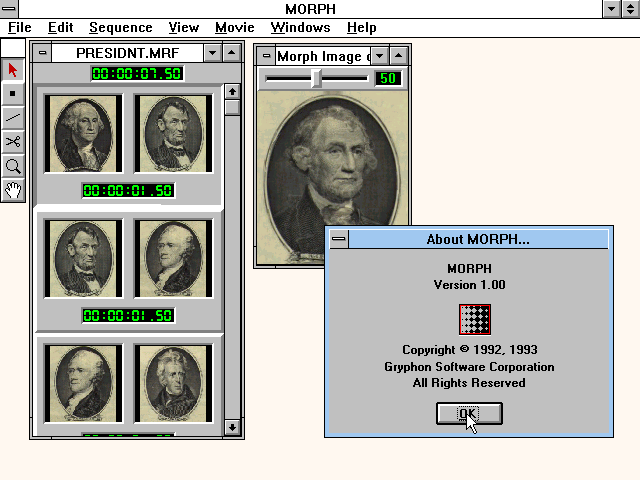
Task: Open the Morph Image window control menu
Action: coord(266,56)
